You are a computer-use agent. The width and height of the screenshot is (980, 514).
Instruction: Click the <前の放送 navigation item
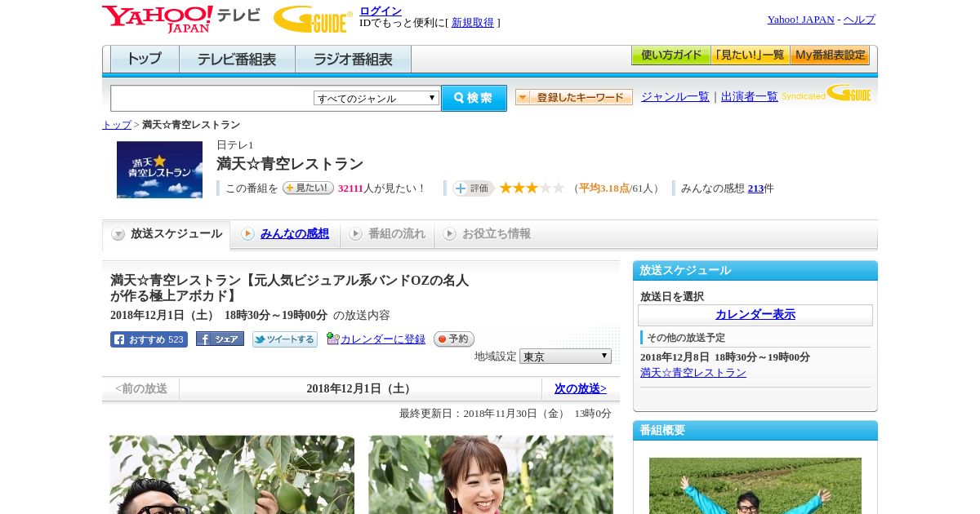coord(141,388)
